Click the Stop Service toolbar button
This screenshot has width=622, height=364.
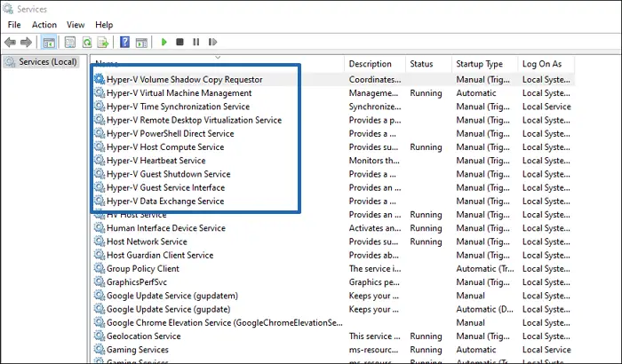click(x=179, y=42)
